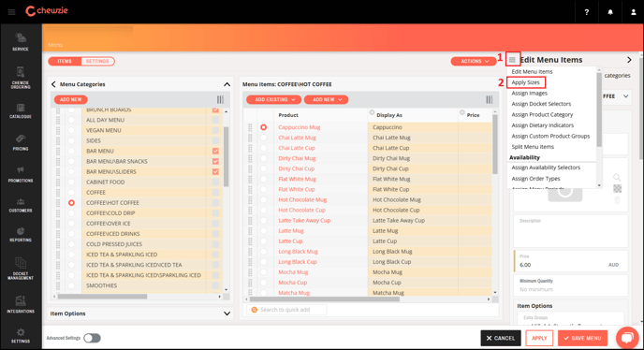Go to Reporting in the sidebar
The height and width of the screenshot is (350, 644).
click(21, 234)
